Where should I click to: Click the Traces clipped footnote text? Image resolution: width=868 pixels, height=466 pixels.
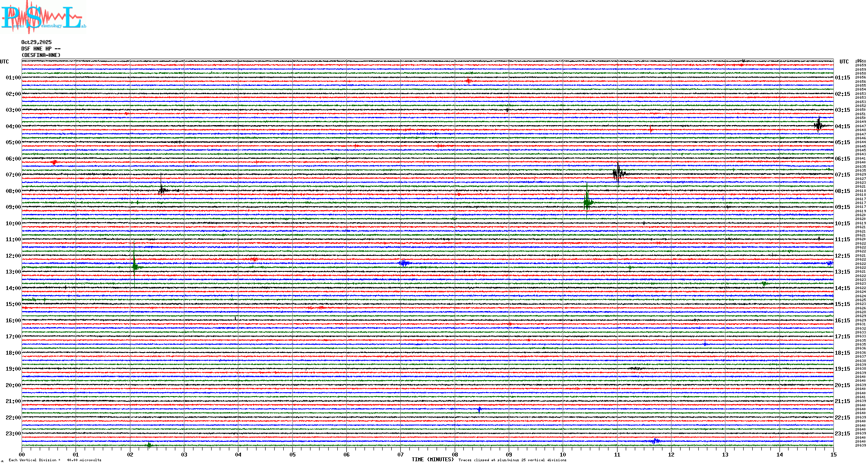512,460
